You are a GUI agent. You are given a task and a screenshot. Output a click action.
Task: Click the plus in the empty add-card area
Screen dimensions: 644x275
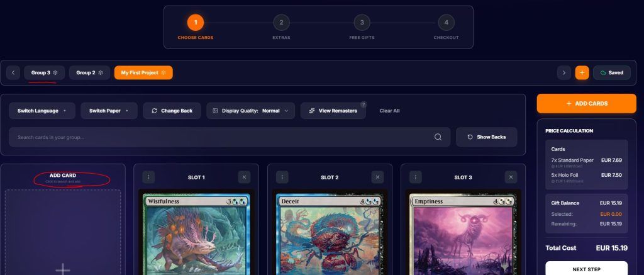(x=62, y=269)
